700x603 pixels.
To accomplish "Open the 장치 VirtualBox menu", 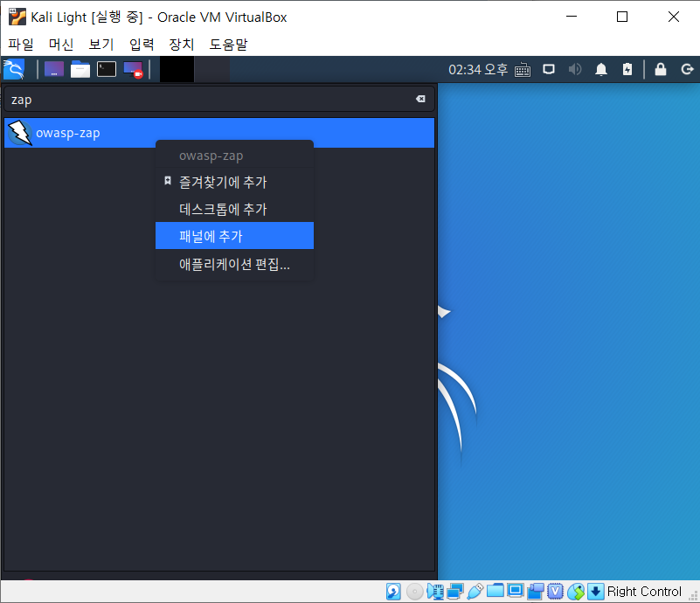I will click(x=182, y=45).
